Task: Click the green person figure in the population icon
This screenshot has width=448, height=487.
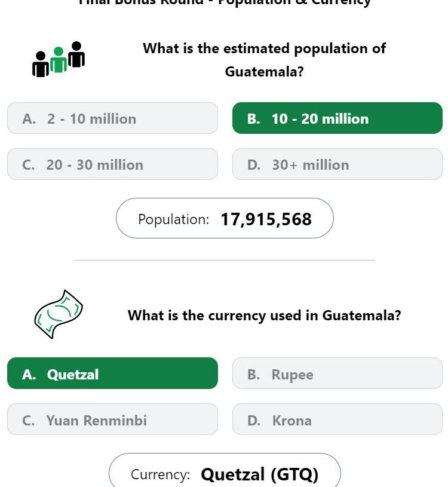Action: point(59,60)
